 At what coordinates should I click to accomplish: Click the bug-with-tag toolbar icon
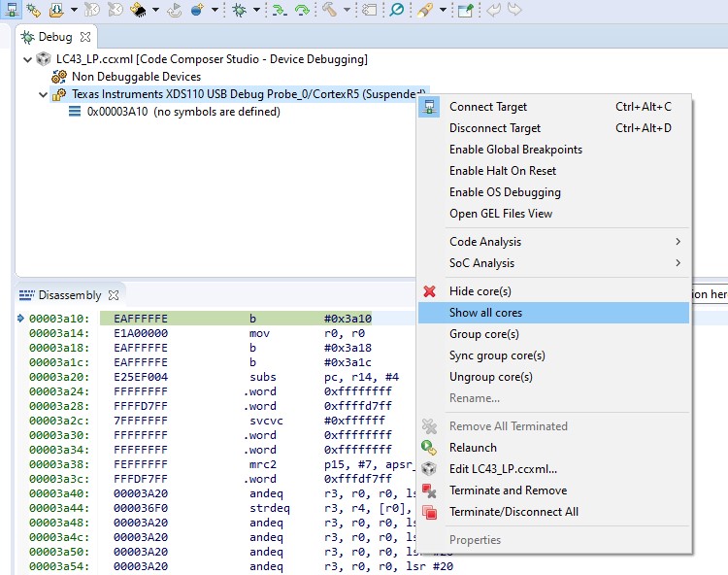33,10
